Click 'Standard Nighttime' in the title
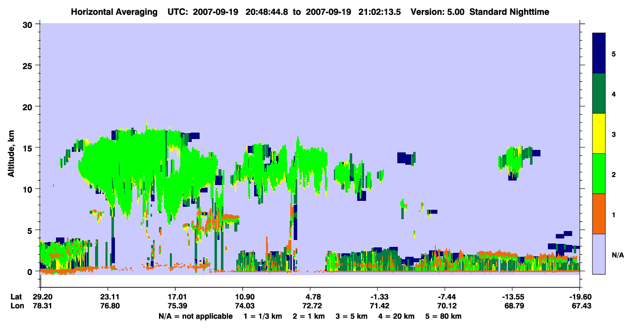Screen dimensions: 644x330 click(509, 12)
